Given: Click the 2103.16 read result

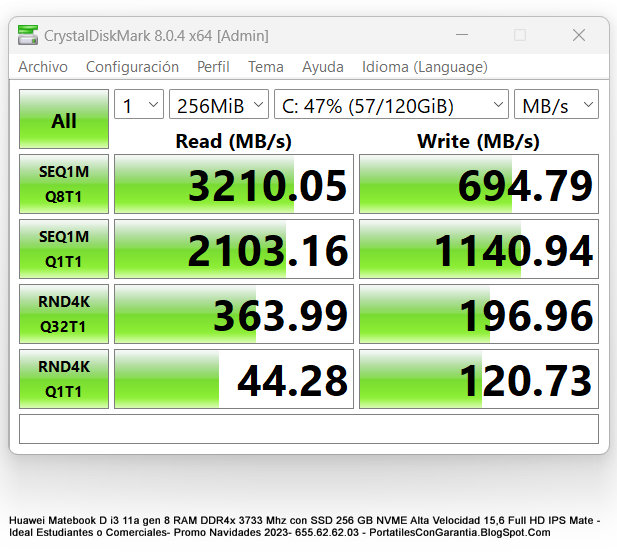Looking at the screenshot, I should pyautogui.click(x=234, y=249).
